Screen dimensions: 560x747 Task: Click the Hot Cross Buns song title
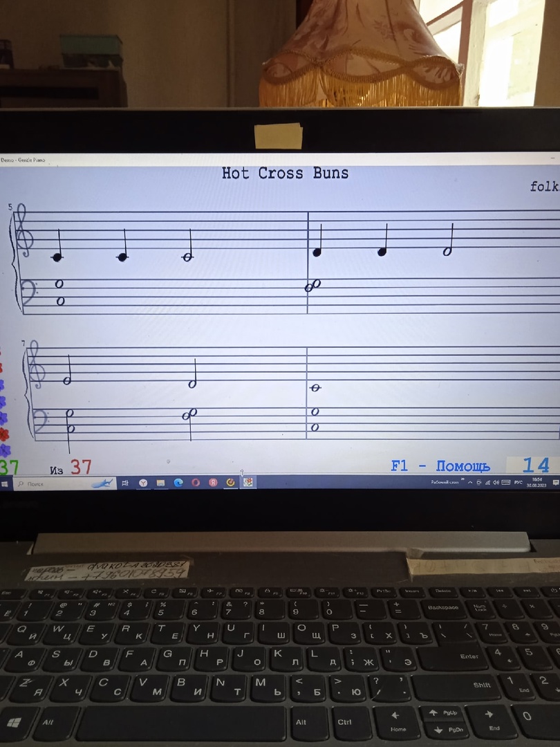pos(285,173)
